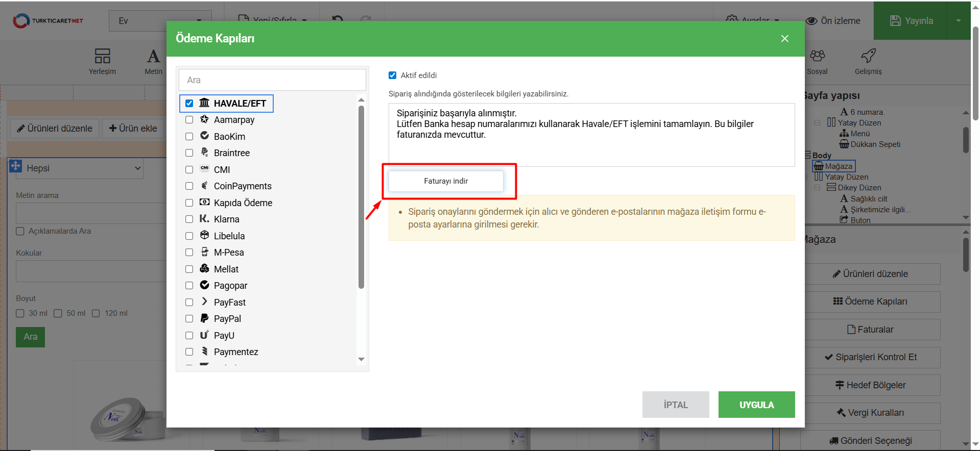This screenshot has width=980, height=451.
Task: Expand the Yayınla dropdown arrow
Action: point(958,21)
